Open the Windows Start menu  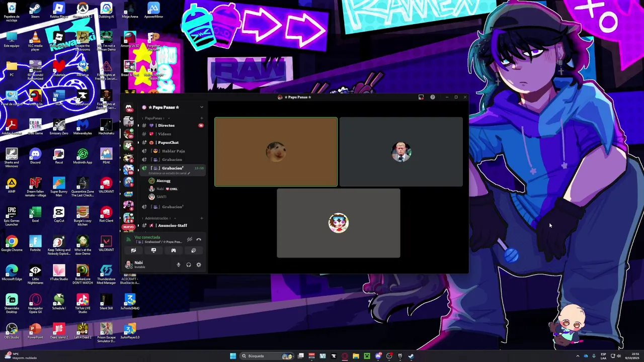point(233,356)
